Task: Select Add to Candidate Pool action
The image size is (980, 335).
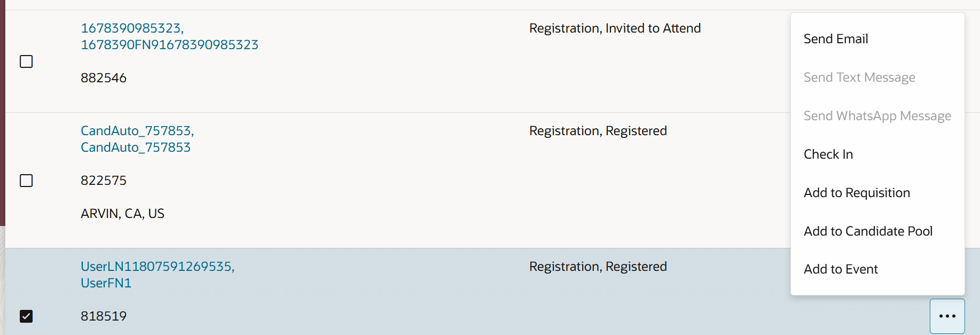Action: pos(868,231)
